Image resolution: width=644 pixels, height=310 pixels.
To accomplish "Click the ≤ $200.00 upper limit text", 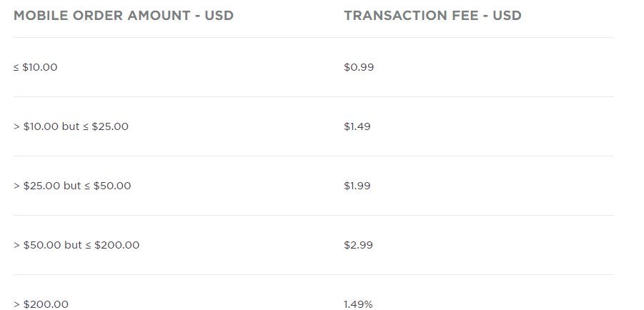I will pyautogui.click(x=113, y=245).
